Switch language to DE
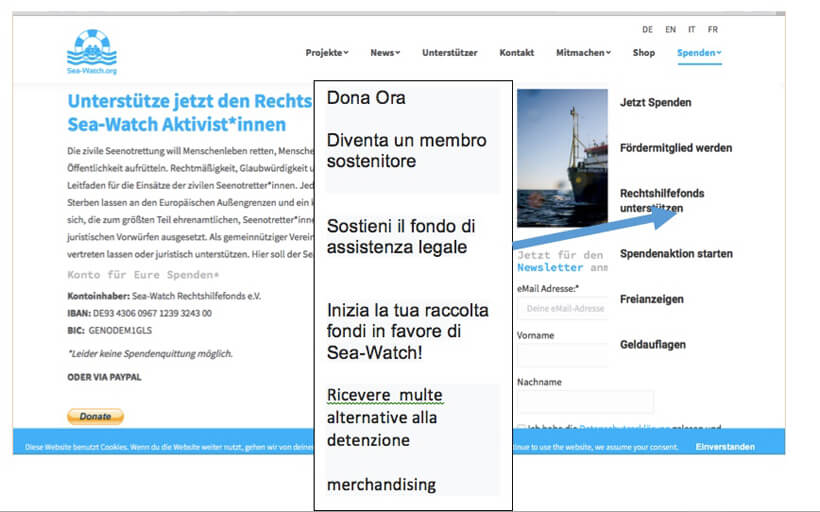The width and height of the screenshot is (820, 512). click(x=647, y=30)
